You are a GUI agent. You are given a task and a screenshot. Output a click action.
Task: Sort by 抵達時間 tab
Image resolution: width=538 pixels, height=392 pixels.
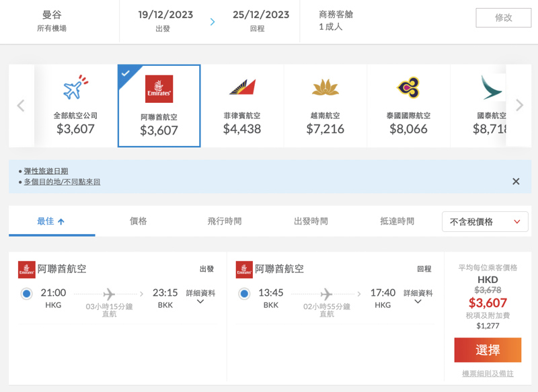(397, 221)
